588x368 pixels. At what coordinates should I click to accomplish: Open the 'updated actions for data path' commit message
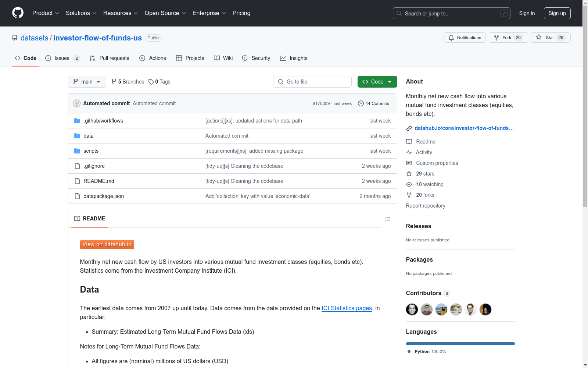tap(254, 121)
